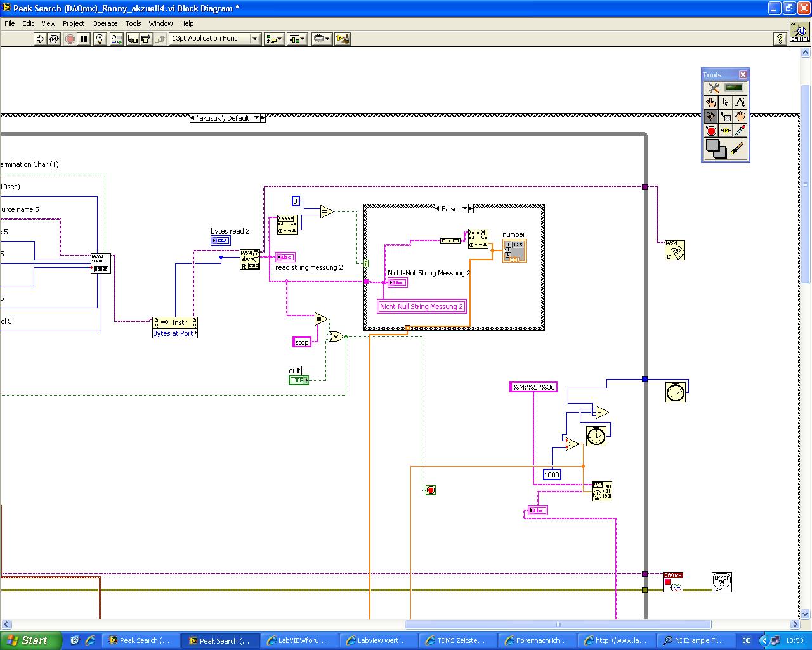Screen dimensions: 812x650
Task: Click the Step Out button
Action: (159, 39)
